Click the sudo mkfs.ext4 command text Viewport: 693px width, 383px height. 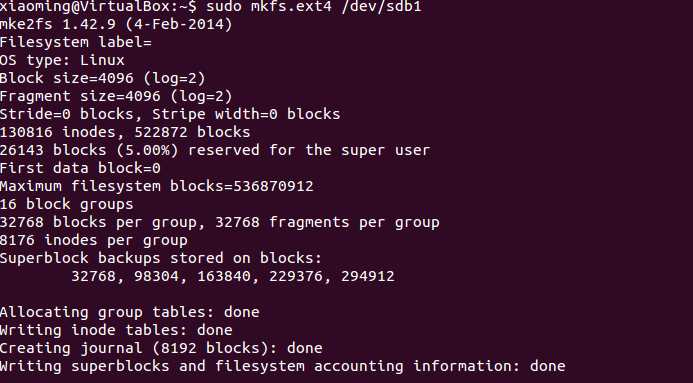tap(269, 6)
